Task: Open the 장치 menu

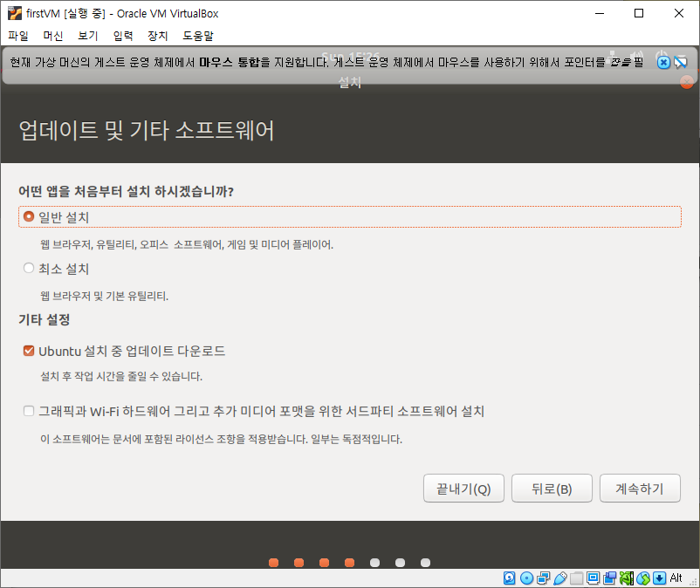Action: (x=158, y=36)
